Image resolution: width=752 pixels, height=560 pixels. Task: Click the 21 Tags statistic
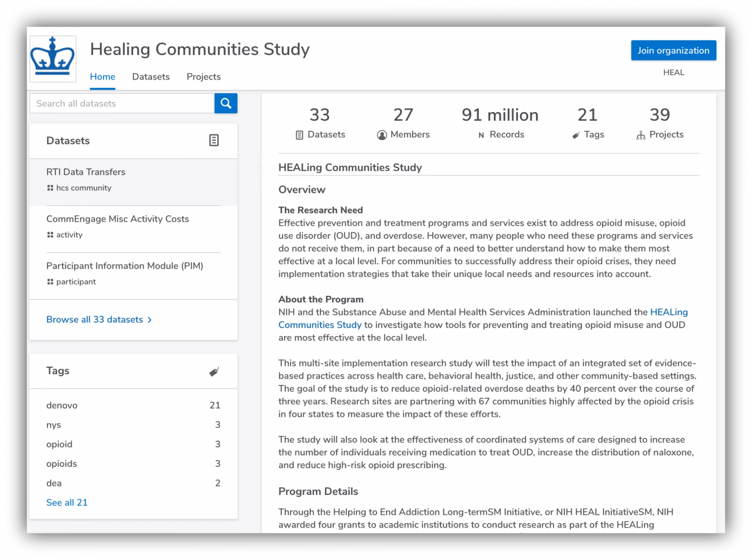pos(587,123)
